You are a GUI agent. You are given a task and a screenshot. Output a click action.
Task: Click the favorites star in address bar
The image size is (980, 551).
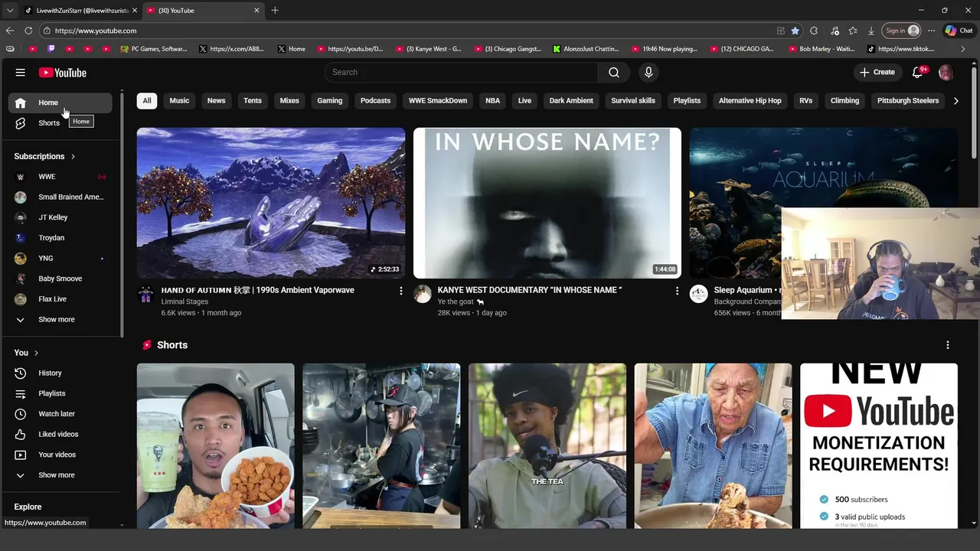tap(795, 31)
